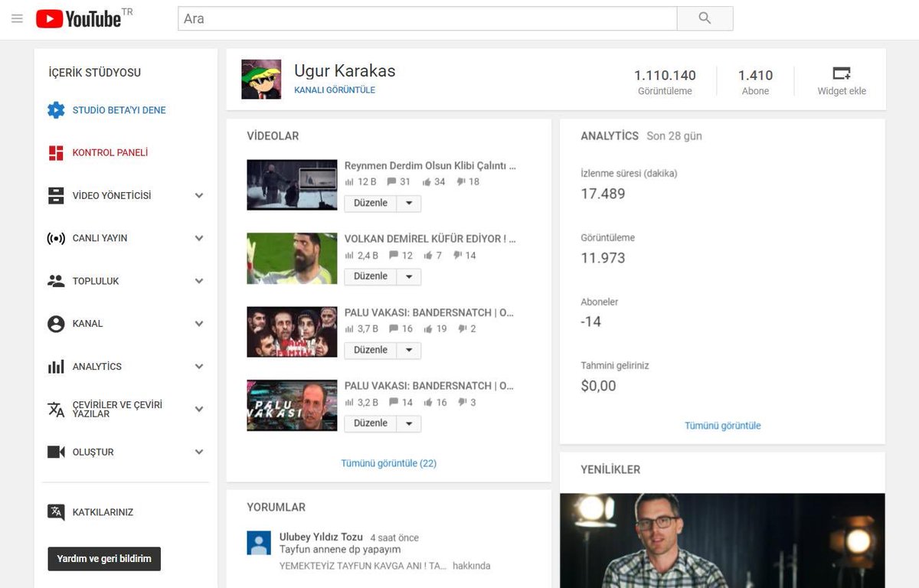Expand Oluştur chevron
The height and width of the screenshot is (588, 919).
(199, 452)
